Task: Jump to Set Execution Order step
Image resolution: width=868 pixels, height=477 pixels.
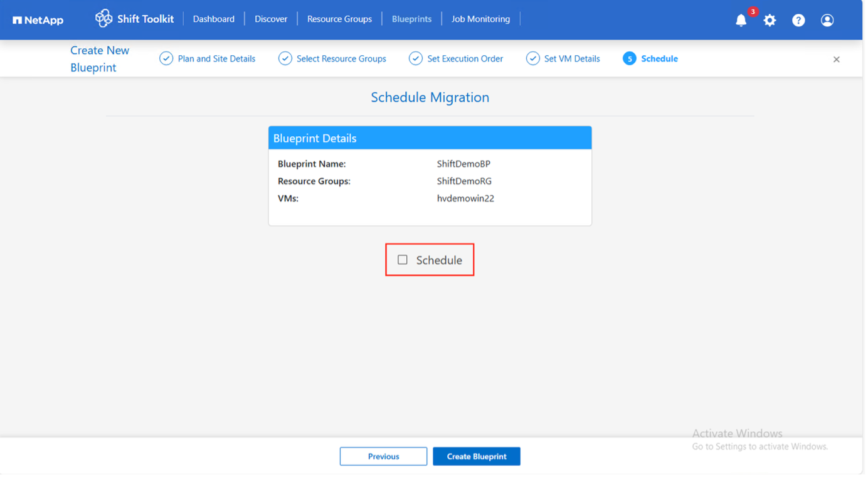Action: (x=465, y=58)
